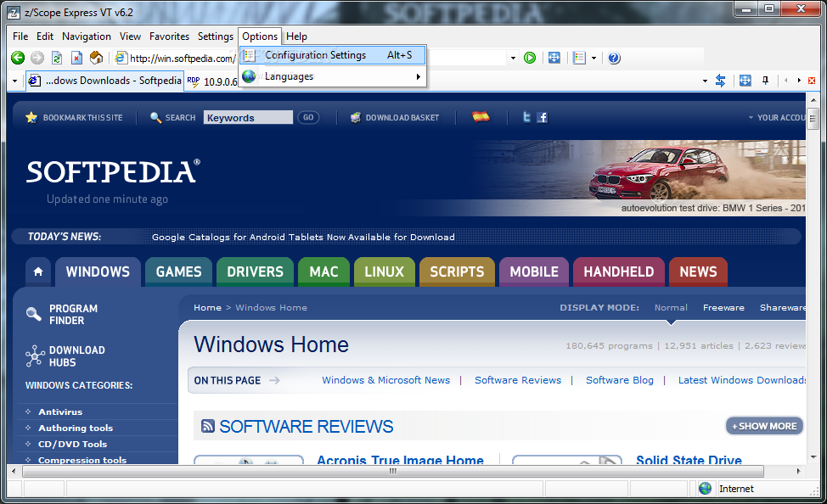Image resolution: width=827 pixels, height=504 pixels.
Task: Click the + Show More button
Action: pyautogui.click(x=764, y=426)
